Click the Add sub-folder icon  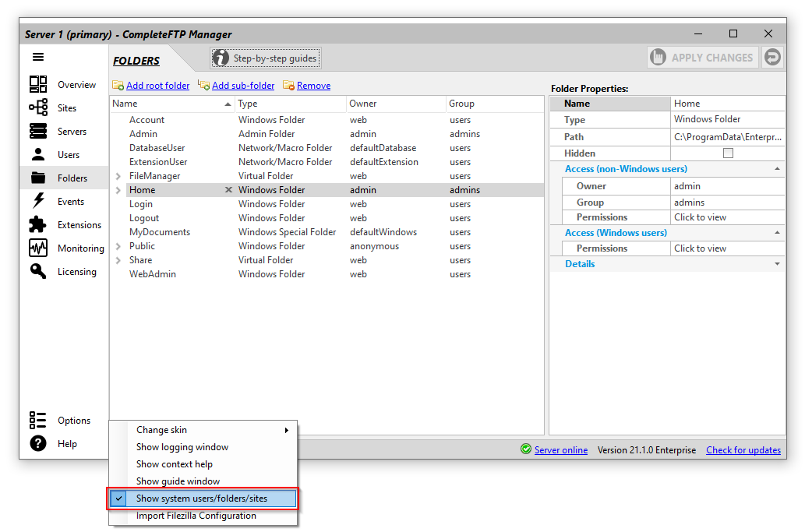pyautogui.click(x=204, y=85)
